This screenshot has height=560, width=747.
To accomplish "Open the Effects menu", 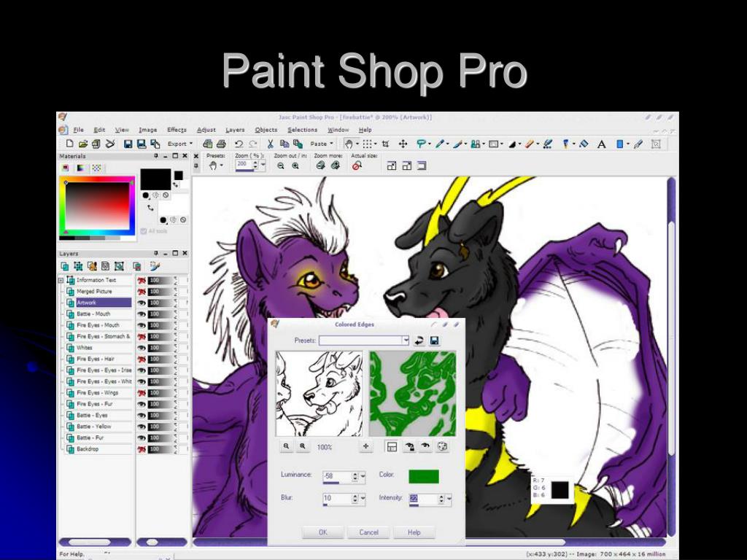I will point(177,130).
